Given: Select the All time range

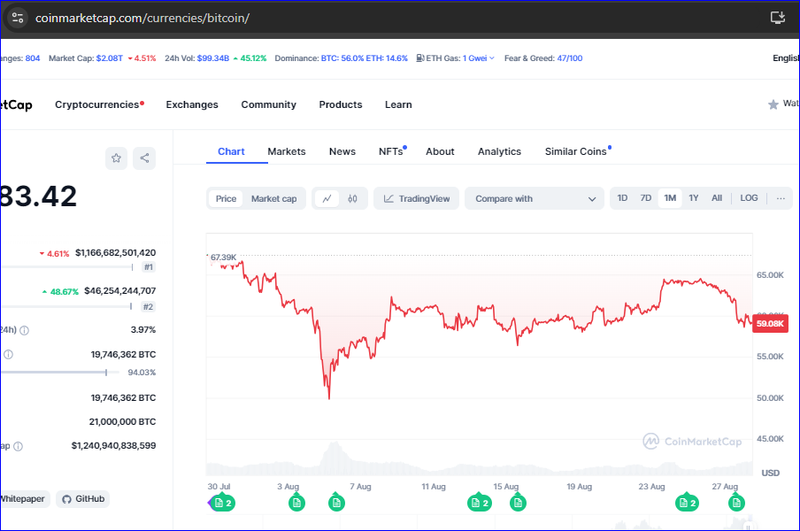Looking at the screenshot, I should pos(717,198).
